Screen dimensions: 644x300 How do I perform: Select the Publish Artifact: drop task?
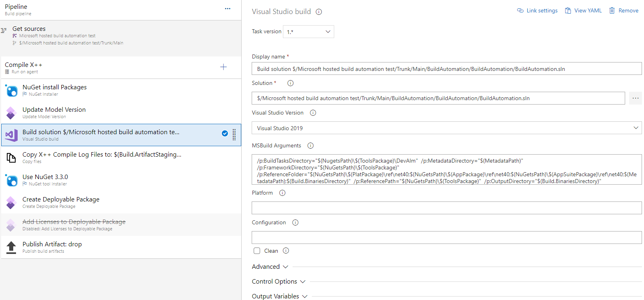click(121, 247)
